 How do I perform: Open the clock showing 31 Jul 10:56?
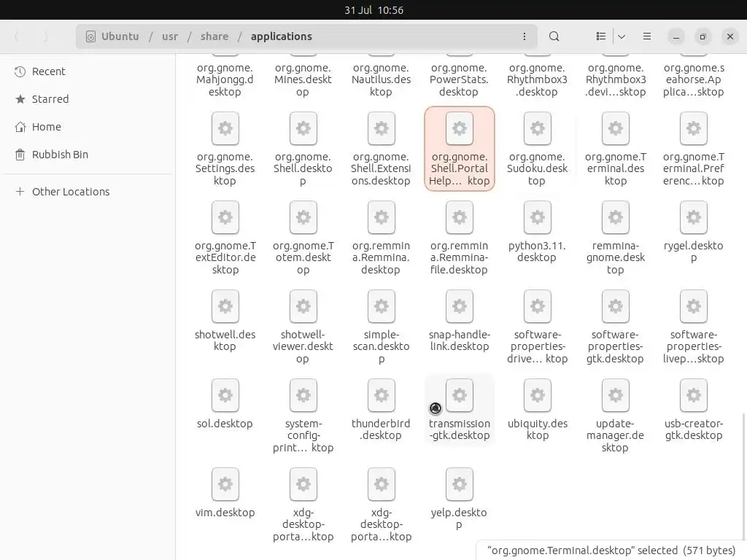(373, 10)
